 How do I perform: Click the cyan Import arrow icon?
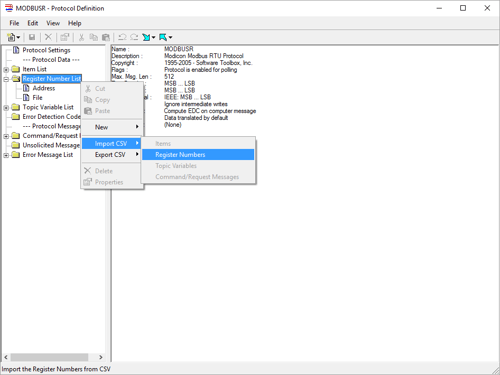pos(146,37)
